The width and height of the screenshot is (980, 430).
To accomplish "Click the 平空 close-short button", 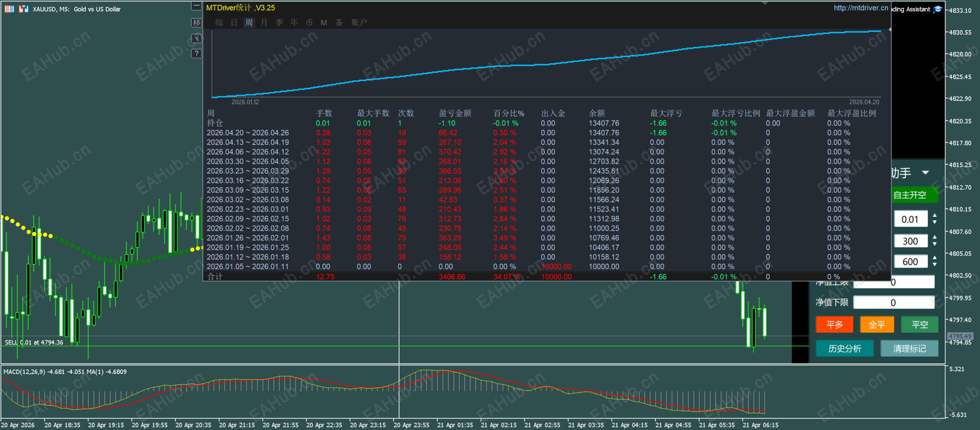I will pos(920,324).
